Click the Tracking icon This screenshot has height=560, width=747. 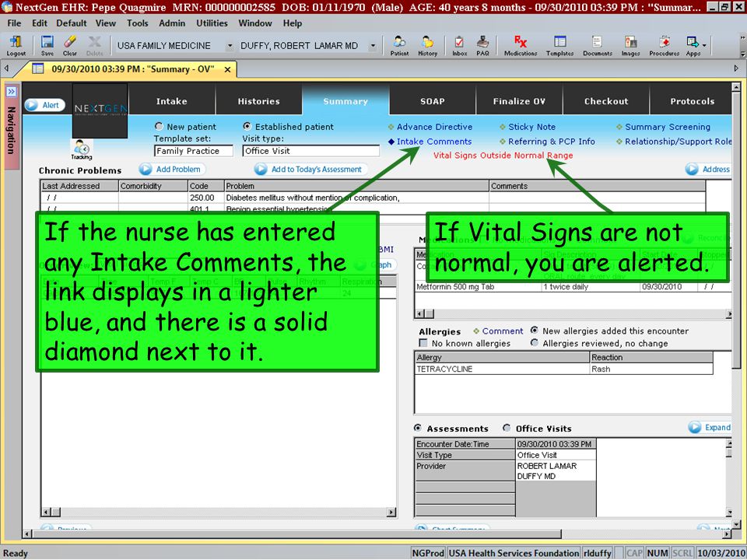[x=82, y=149]
